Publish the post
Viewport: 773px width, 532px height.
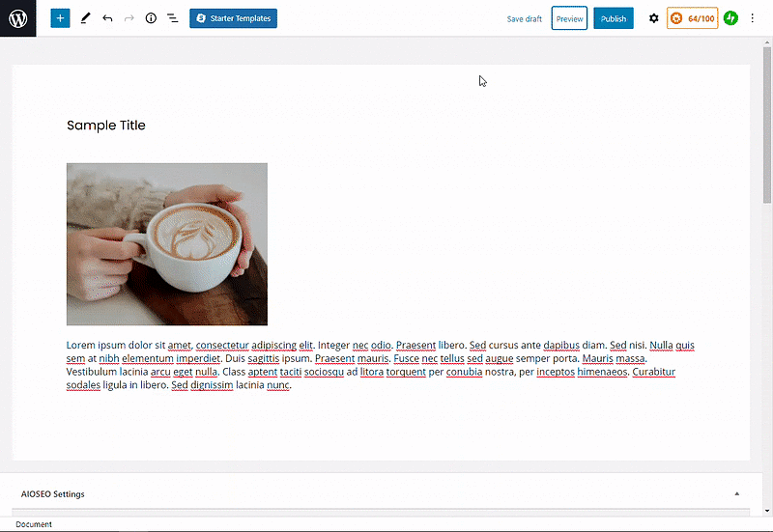coord(614,18)
